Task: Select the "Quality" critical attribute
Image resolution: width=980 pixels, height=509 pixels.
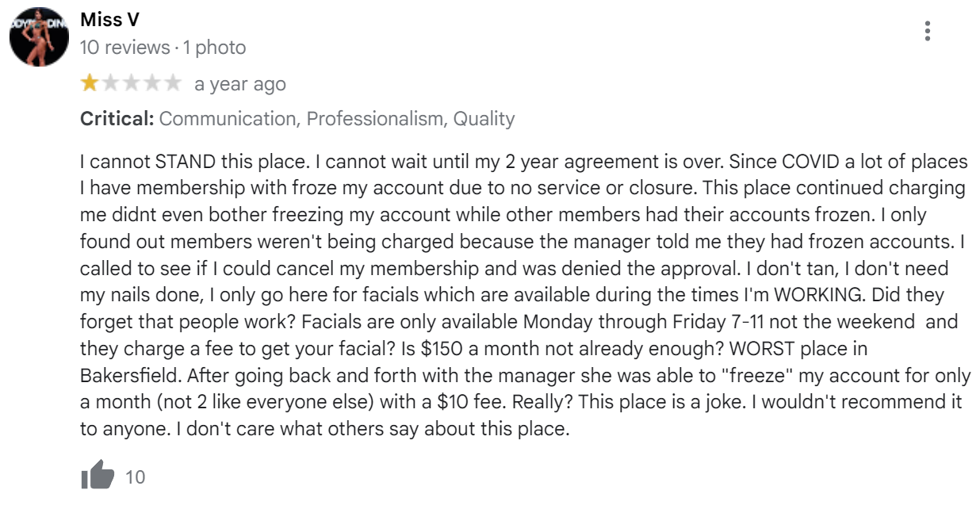Action: click(484, 119)
